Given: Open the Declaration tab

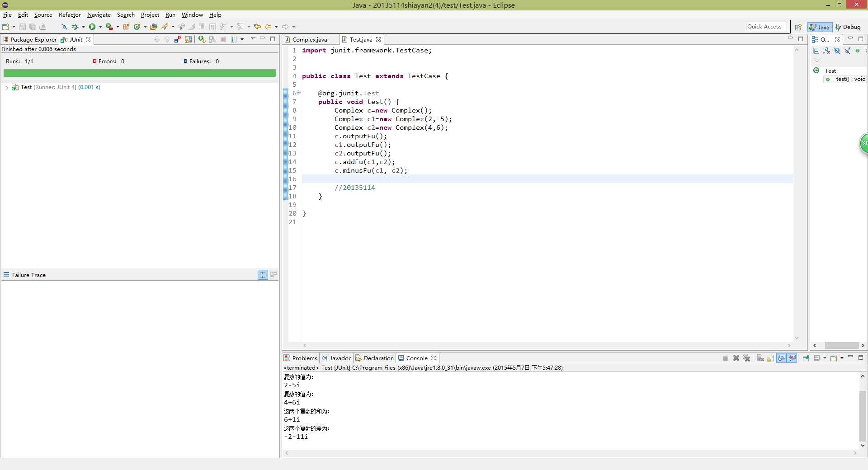Looking at the screenshot, I should click(375, 358).
